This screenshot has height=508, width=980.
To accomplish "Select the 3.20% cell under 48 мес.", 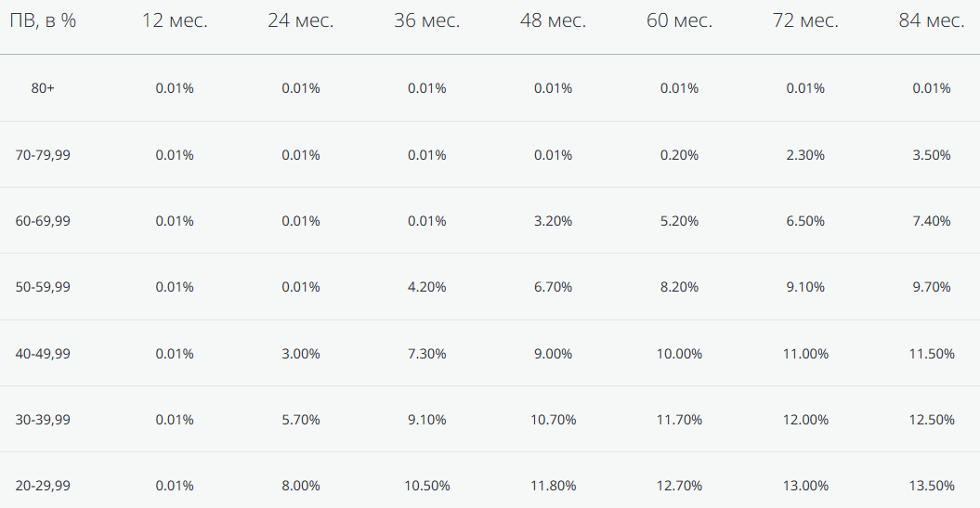I will (553, 221).
